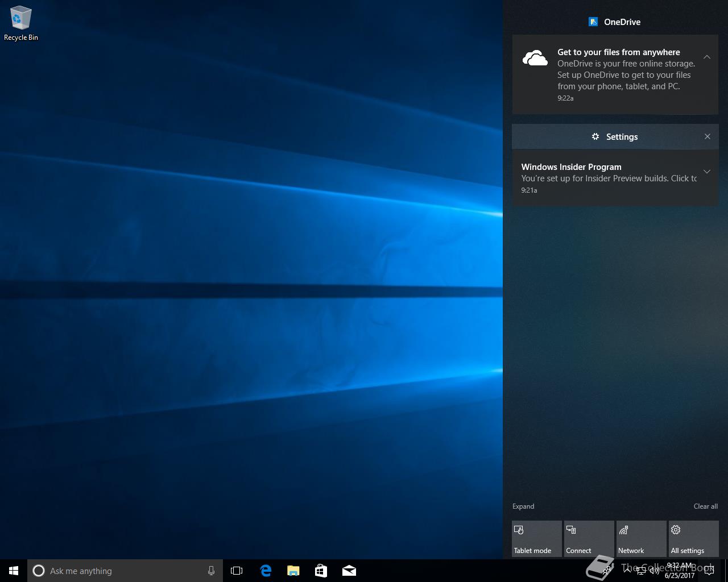Collapse the OneDrive notification chevron
728x582 pixels.
707,57
